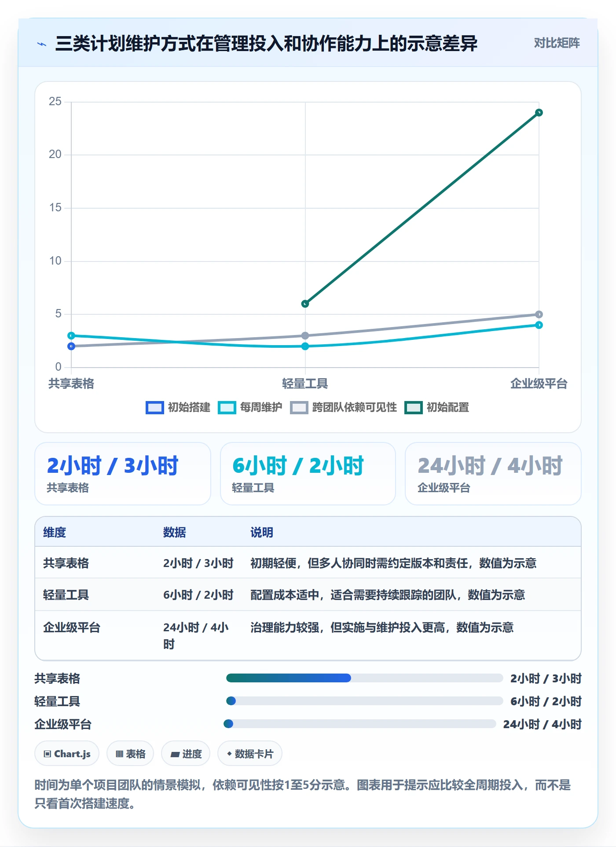Select the Chart.js chip
Viewport: 616px width, 847px height.
point(67,754)
